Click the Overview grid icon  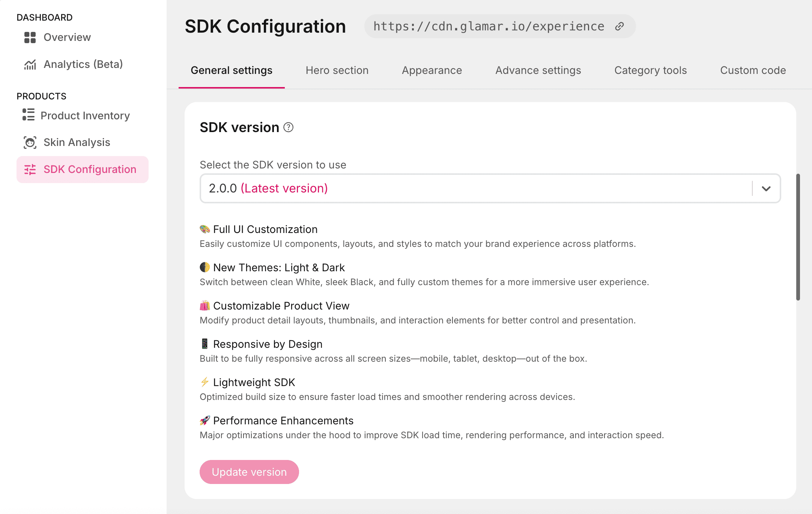pyautogui.click(x=30, y=38)
